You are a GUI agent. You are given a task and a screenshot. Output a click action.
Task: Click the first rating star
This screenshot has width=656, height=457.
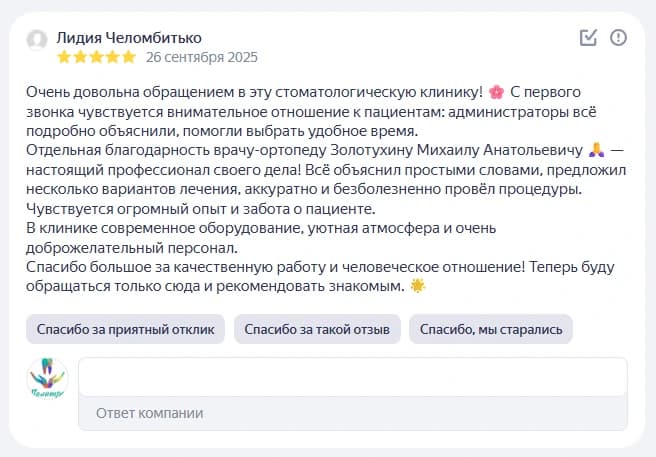click(65, 57)
